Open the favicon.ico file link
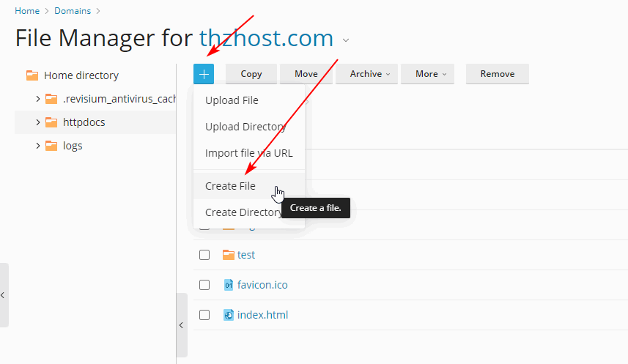This screenshot has height=364, width=628. [x=262, y=285]
